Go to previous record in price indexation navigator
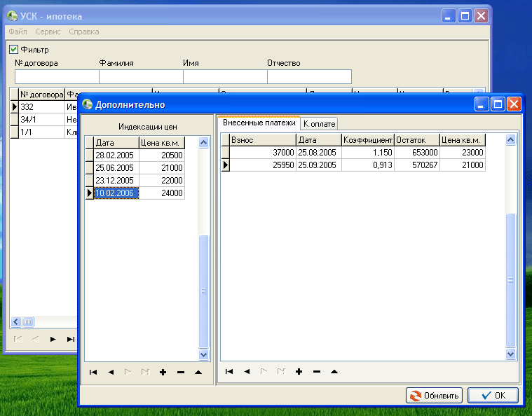Screen dimensions: 532x416 coord(111,372)
